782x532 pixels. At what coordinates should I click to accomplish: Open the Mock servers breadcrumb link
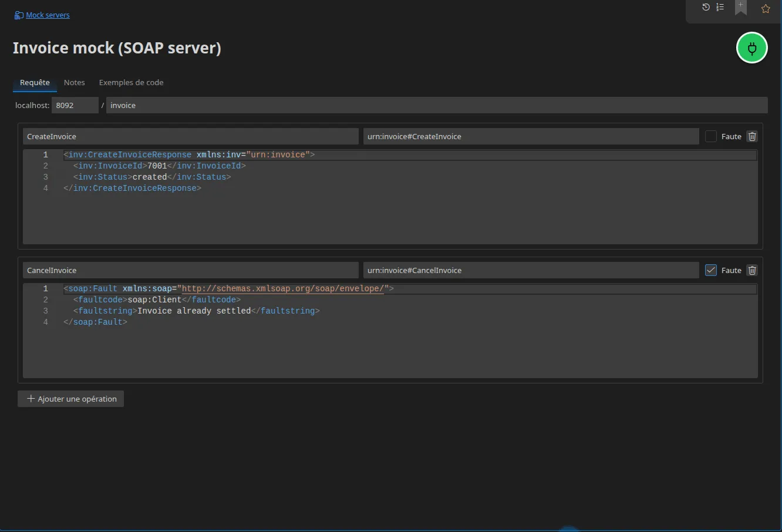(x=48, y=15)
